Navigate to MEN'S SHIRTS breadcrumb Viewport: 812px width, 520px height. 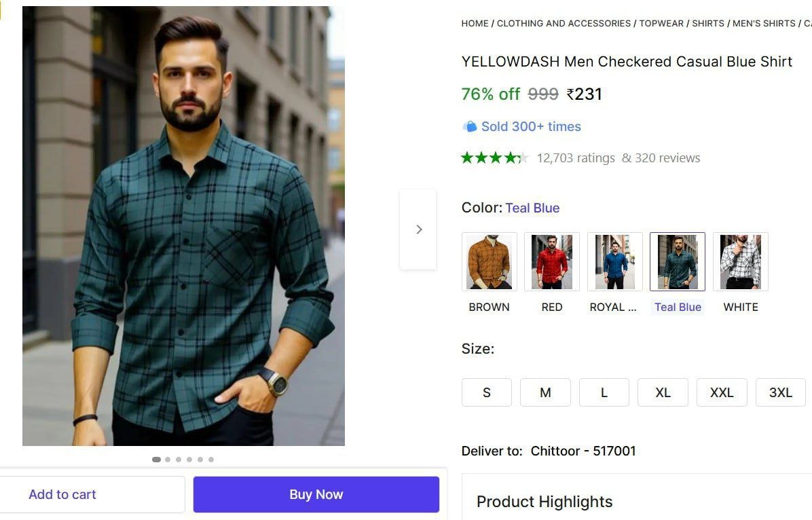tap(764, 23)
